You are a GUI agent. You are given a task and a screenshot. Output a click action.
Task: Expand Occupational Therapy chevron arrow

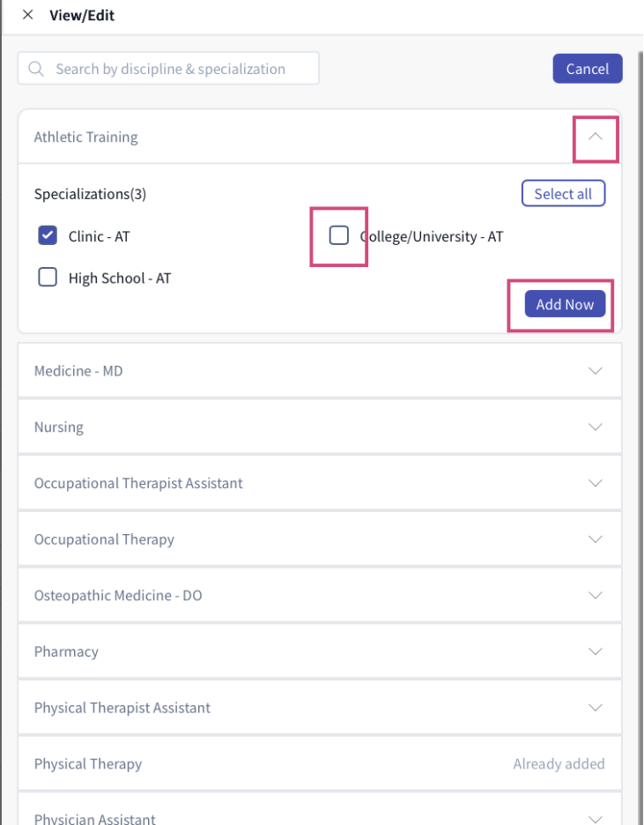(x=596, y=539)
